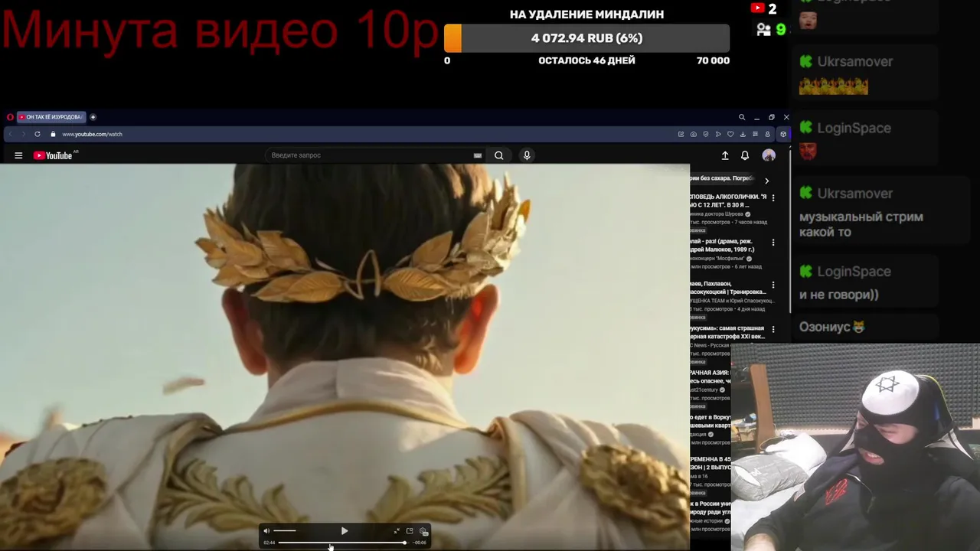Open options menu for 'Фукусима' video
The width and height of the screenshot is (980, 551).
pos(773,329)
